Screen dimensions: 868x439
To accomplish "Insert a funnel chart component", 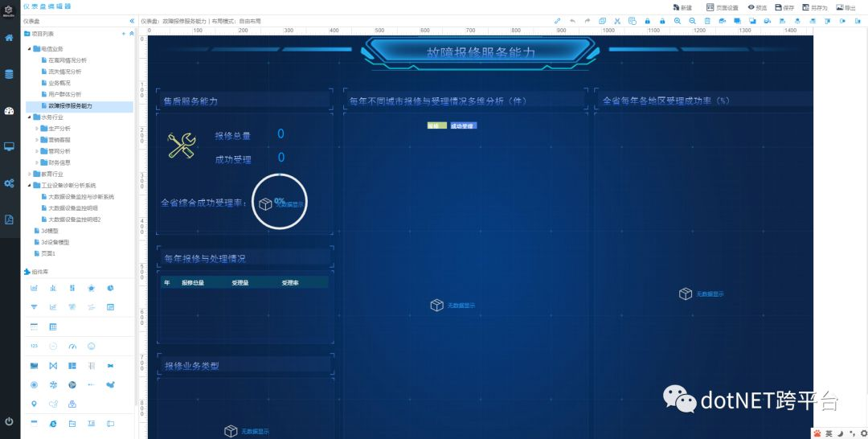I will pos(34,306).
